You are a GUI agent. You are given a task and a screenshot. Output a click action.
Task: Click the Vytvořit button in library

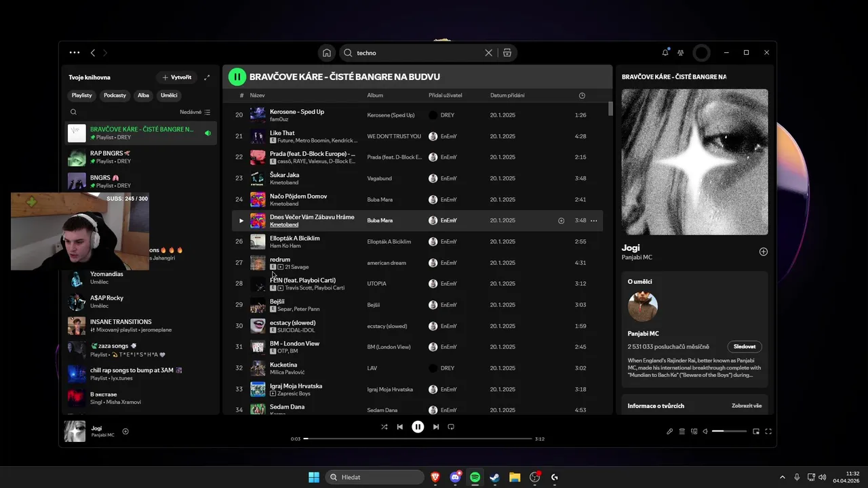pos(176,77)
